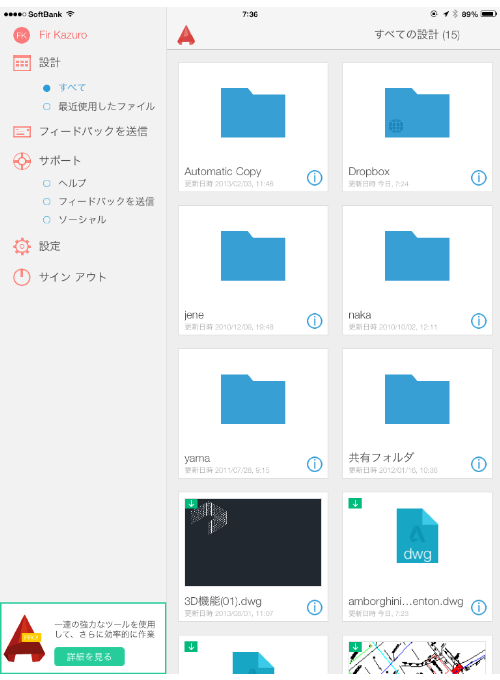
Task: Open the yama folder icon
Action: point(253,399)
